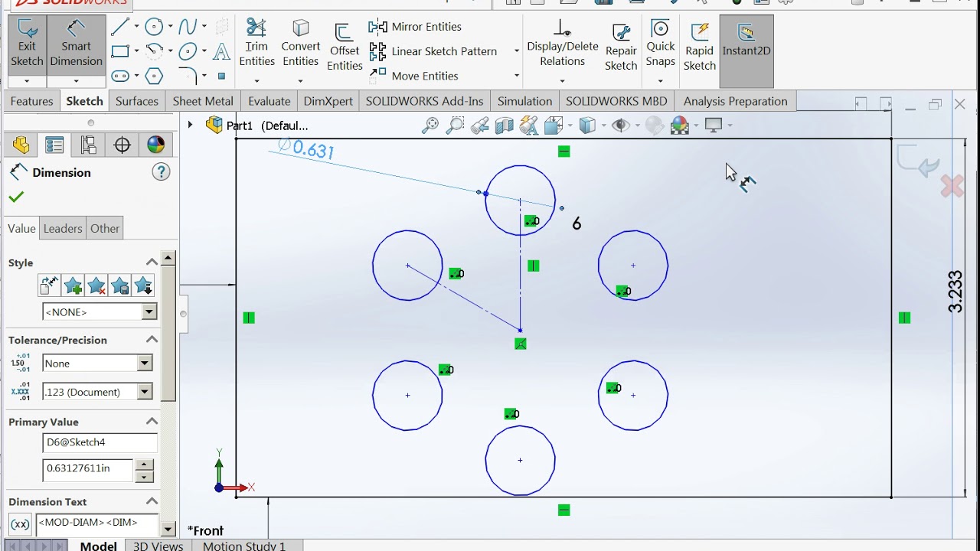Viewport: 980px width, 551px height.
Task: Toggle the Rapid Sketch mode
Action: pos(699,47)
